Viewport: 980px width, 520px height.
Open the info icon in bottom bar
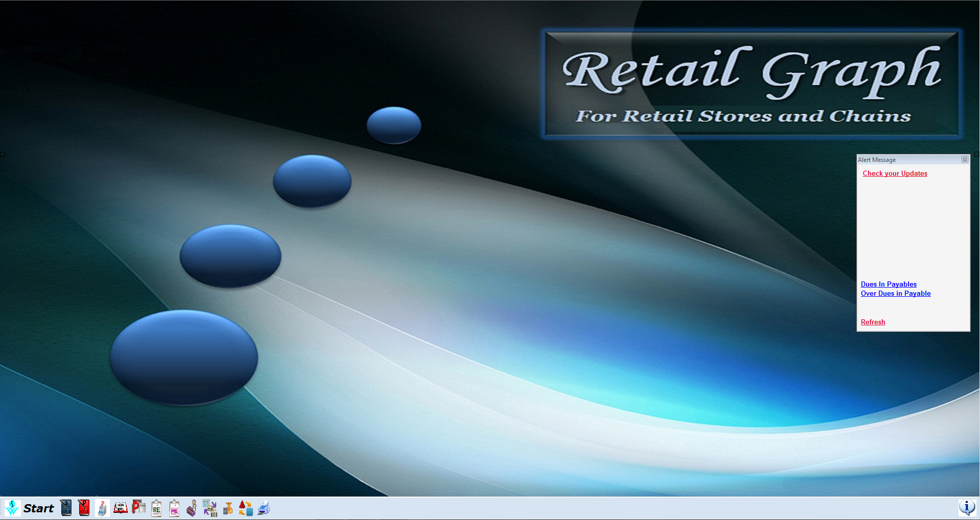click(x=967, y=507)
